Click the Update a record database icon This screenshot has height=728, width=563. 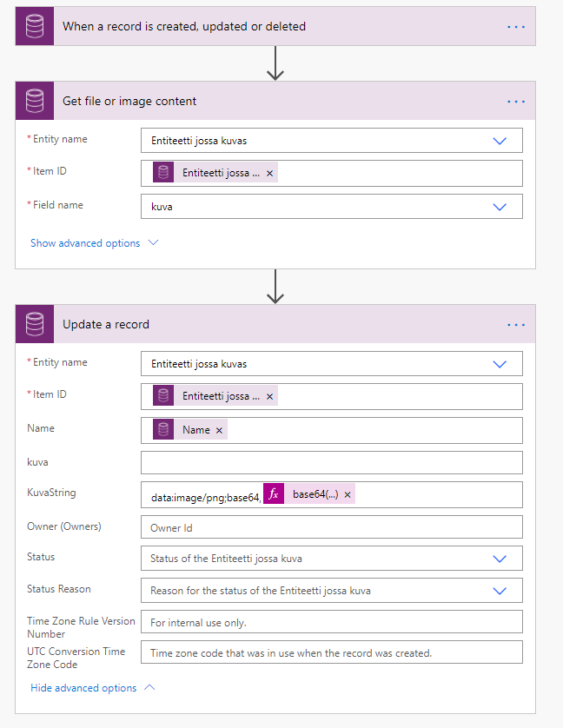[x=35, y=324]
